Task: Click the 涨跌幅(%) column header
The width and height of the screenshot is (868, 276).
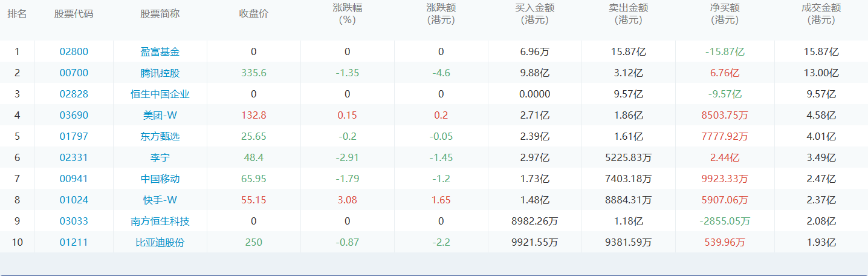Action: [347, 14]
